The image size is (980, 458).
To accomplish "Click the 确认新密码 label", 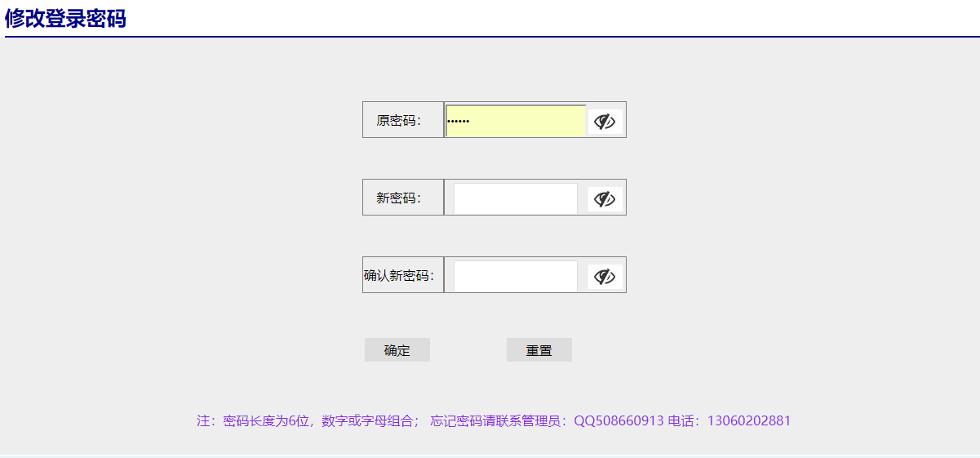I will 399,275.
